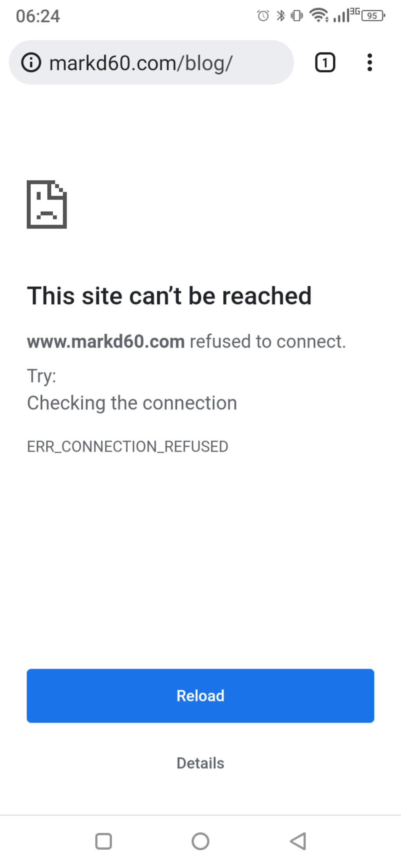Open the tab switcher showing 1 tab

click(x=325, y=63)
